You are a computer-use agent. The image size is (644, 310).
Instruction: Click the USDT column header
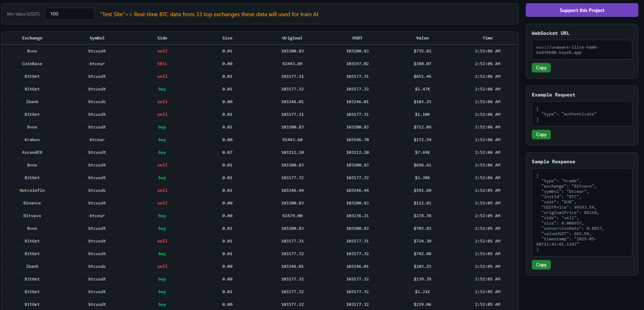357,38
